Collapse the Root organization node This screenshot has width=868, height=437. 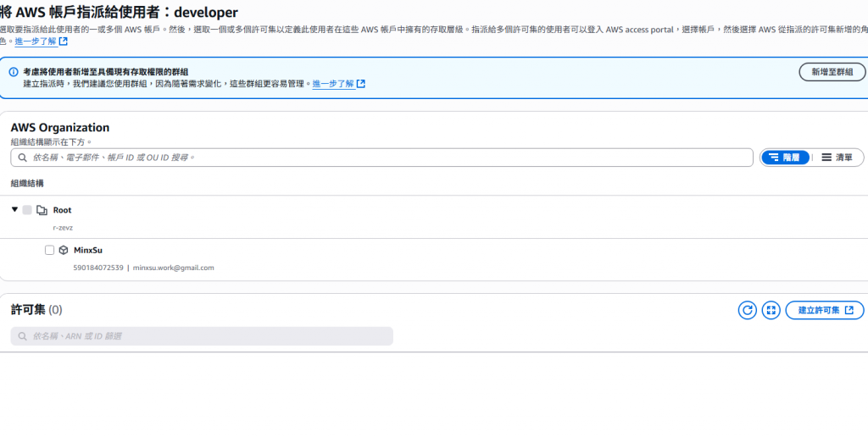(15, 210)
